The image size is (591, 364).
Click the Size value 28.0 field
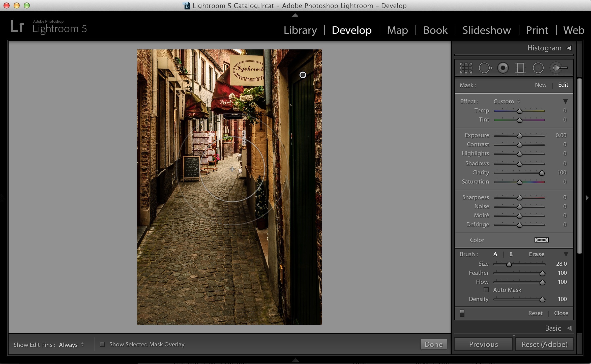[x=561, y=264]
